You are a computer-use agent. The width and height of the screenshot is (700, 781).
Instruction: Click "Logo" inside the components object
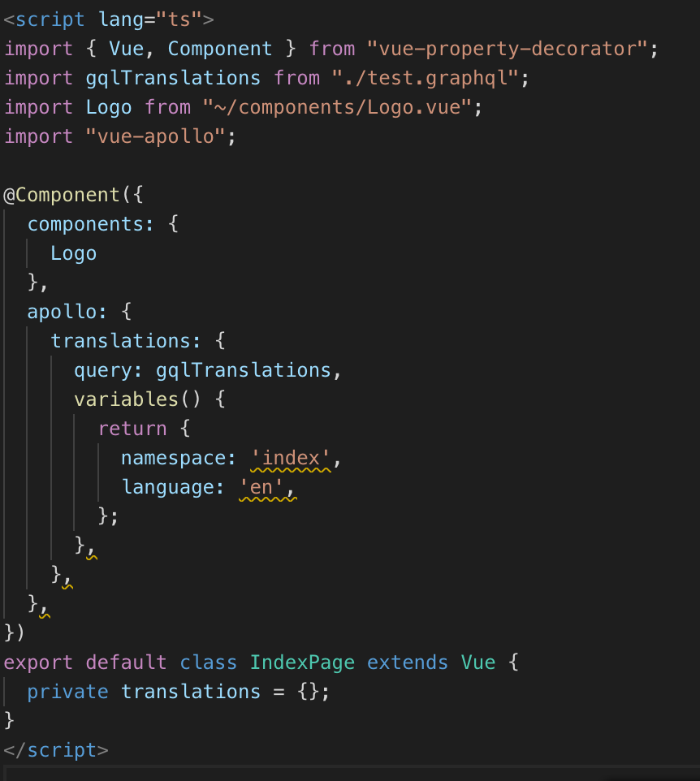74,253
